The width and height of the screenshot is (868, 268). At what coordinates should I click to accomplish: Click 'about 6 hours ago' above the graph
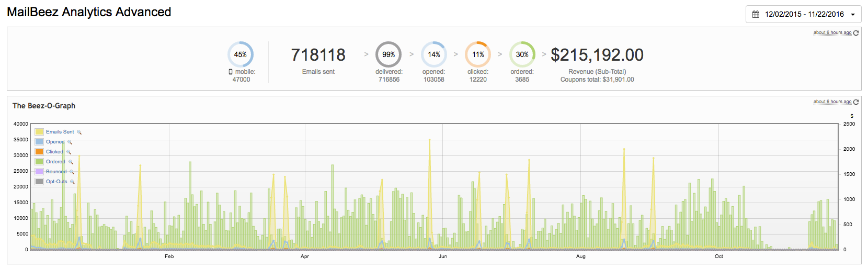pyautogui.click(x=832, y=102)
